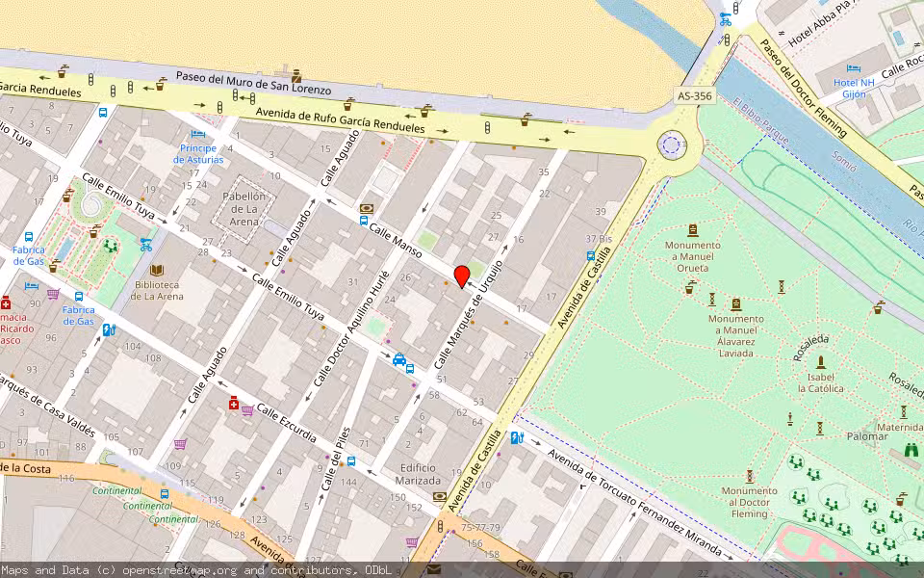
Task: Click the bed icon near Hotel Abba Pla
Action: pyautogui.click(x=821, y=5)
